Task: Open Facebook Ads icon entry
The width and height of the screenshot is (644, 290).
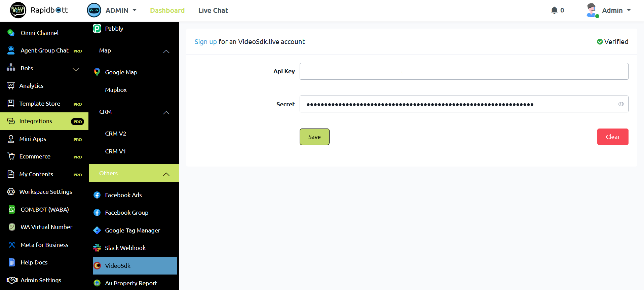Action: (97, 195)
